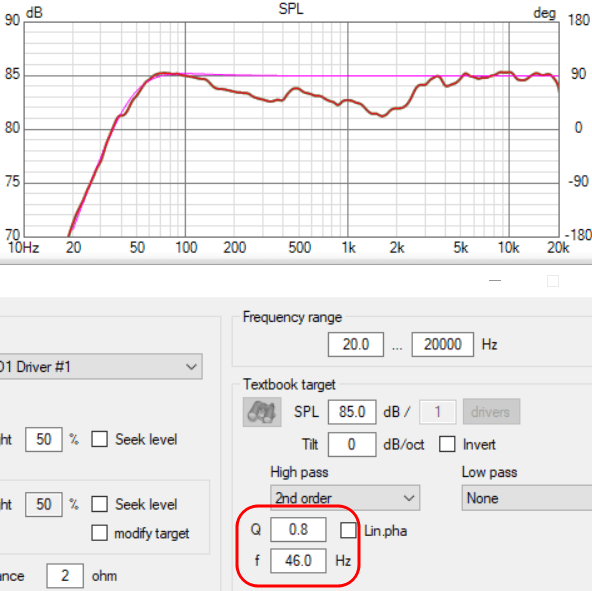This screenshot has width=592, height=591.
Task: Open the Driver #1 dropdown
Action: point(100,367)
